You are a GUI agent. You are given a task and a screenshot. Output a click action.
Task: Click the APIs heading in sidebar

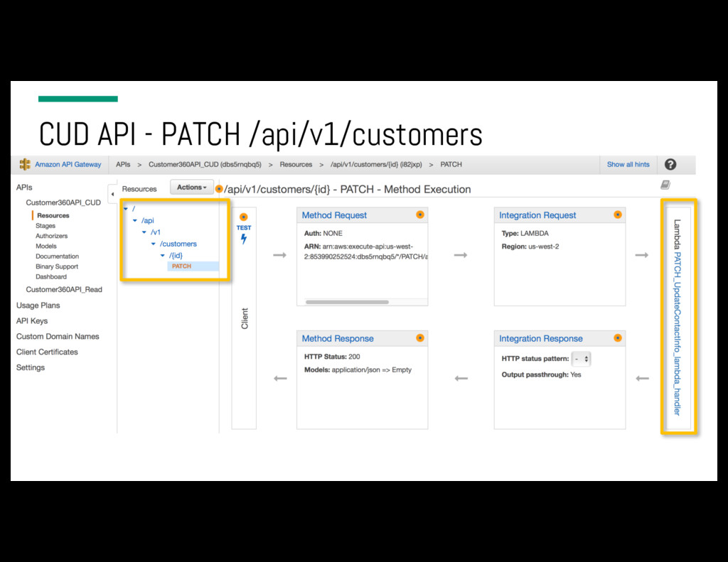[x=24, y=187]
